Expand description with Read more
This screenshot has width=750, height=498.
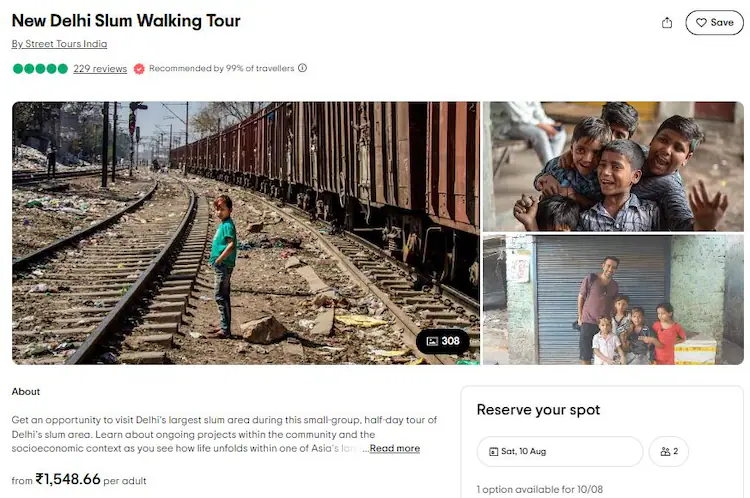click(x=394, y=448)
